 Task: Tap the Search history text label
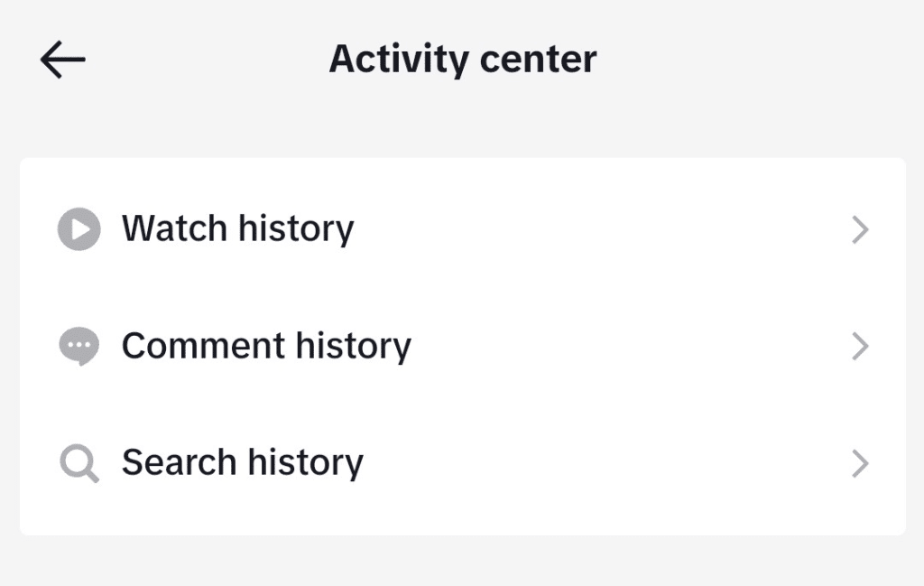pyautogui.click(x=242, y=462)
